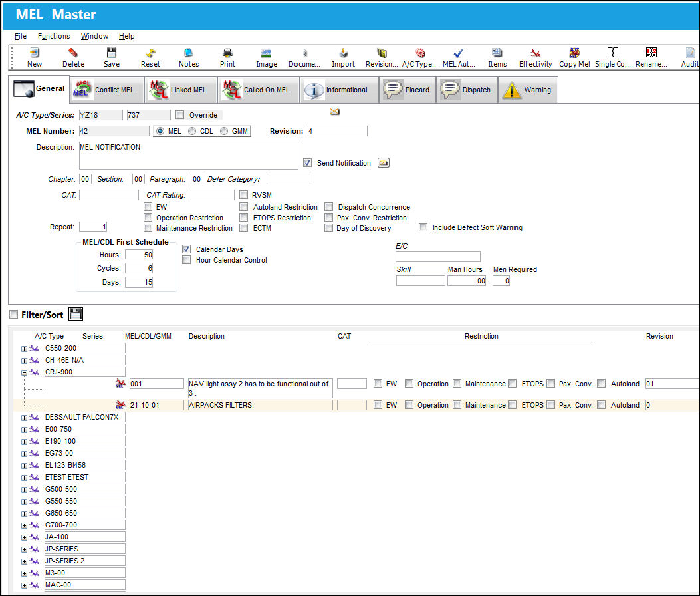Save the MEL record
This screenshot has width=700, height=596.
(x=112, y=57)
